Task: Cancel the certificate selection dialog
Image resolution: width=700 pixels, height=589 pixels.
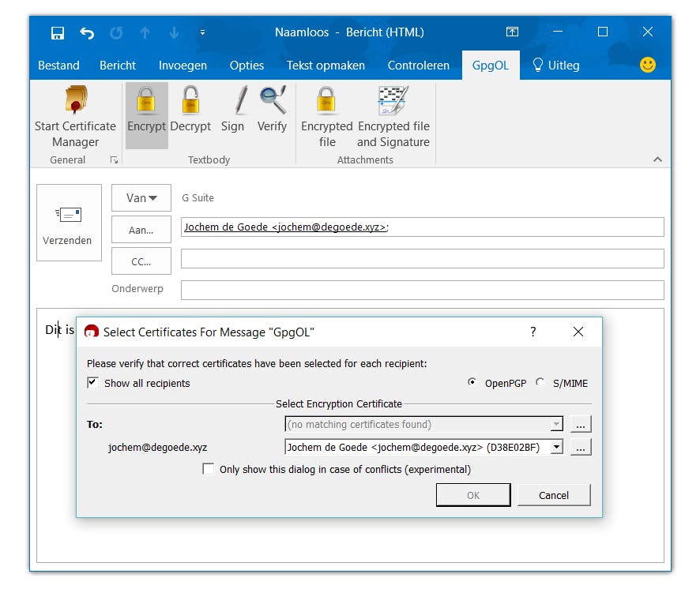Action: [554, 495]
